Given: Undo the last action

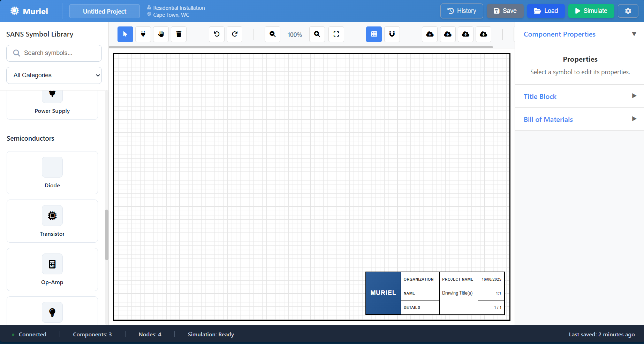Looking at the screenshot, I should tap(217, 34).
